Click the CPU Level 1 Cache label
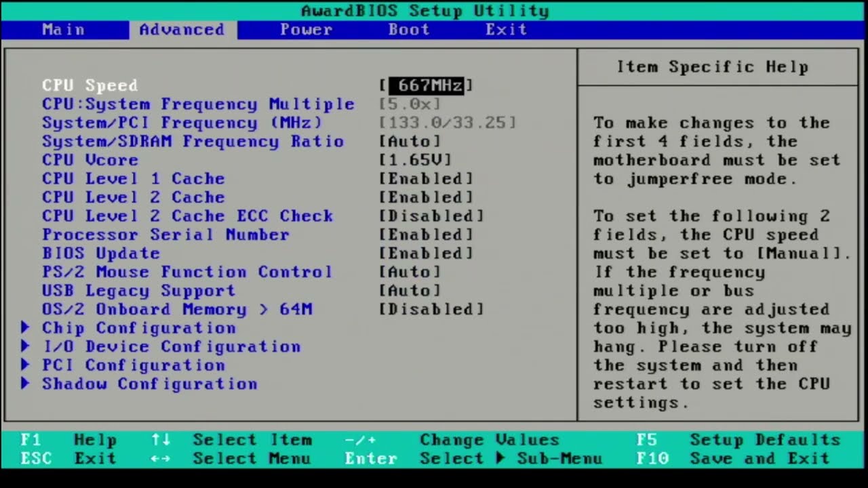The width and height of the screenshot is (868, 488). click(x=134, y=179)
